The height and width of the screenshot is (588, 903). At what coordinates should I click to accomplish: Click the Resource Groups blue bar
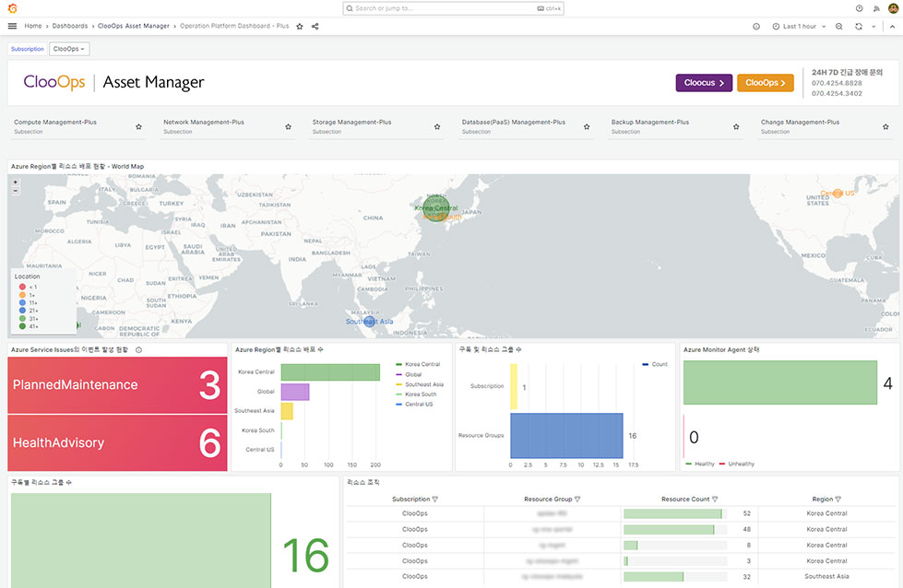click(x=566, y=436)
